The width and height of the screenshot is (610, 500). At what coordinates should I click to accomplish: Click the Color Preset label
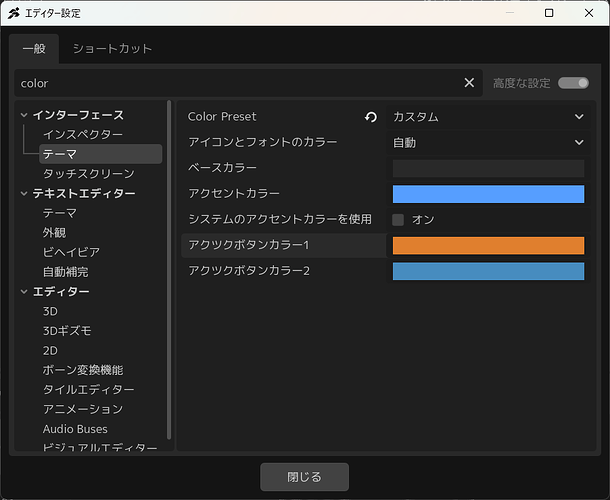222,117
